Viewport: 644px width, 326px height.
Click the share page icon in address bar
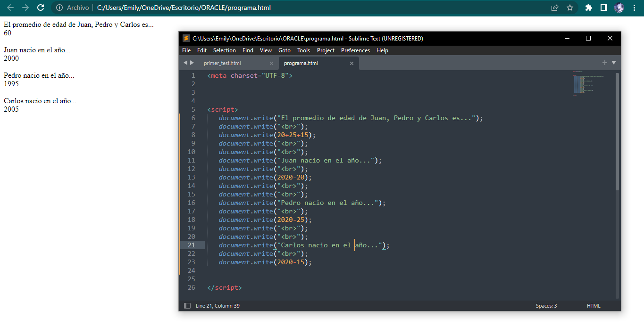[x=555, y=8]
